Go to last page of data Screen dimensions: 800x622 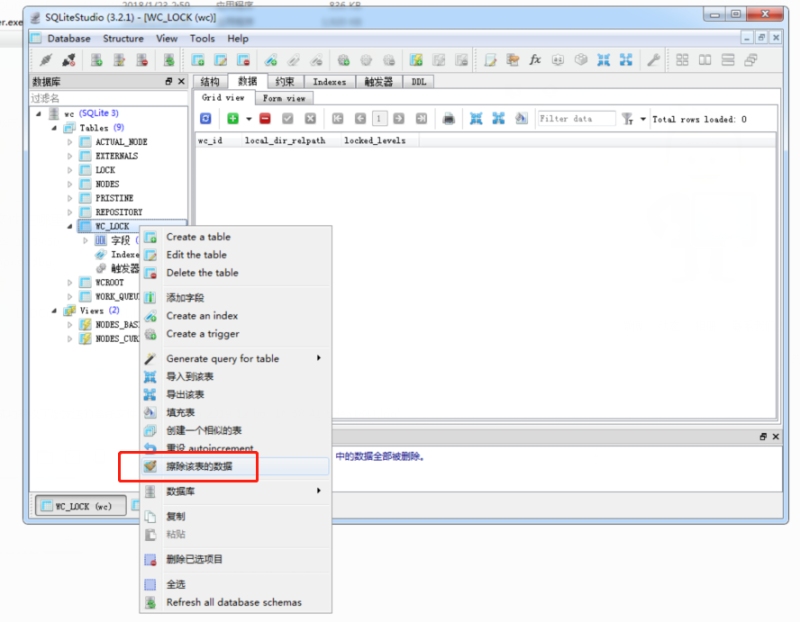pyautogui.click(x=421, y=119)
